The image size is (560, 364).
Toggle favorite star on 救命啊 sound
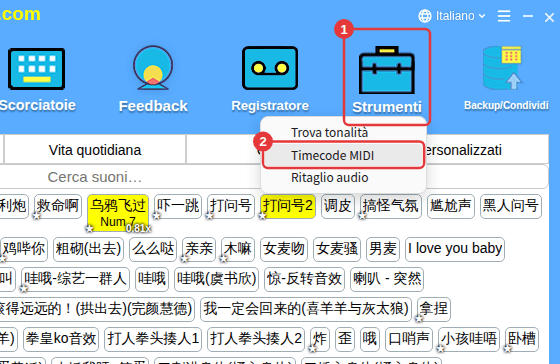pyautogui.click(x=36, y=215)
